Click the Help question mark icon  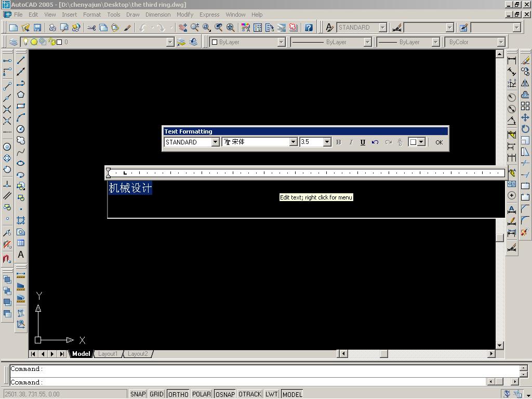(x=309, y=28)
